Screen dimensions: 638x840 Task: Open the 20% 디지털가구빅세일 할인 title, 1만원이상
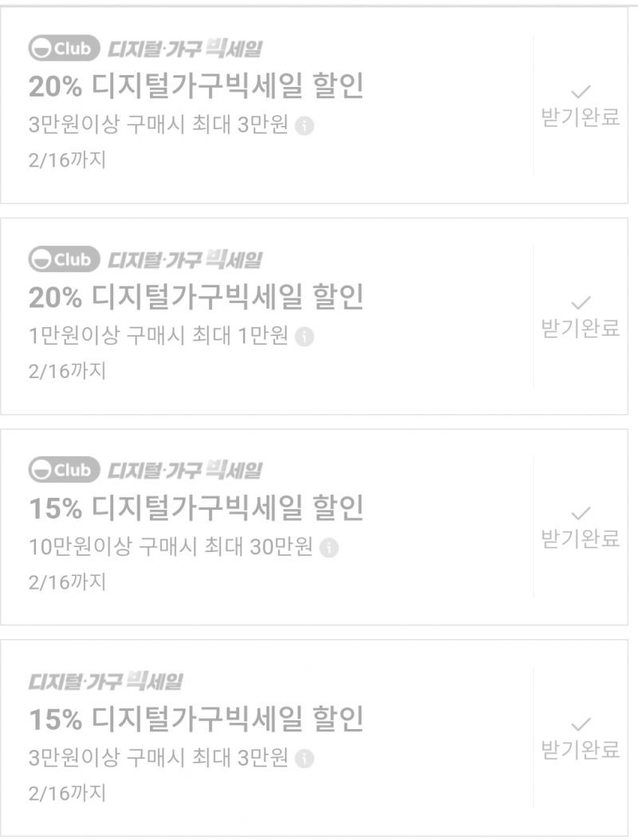pos(196,298)
